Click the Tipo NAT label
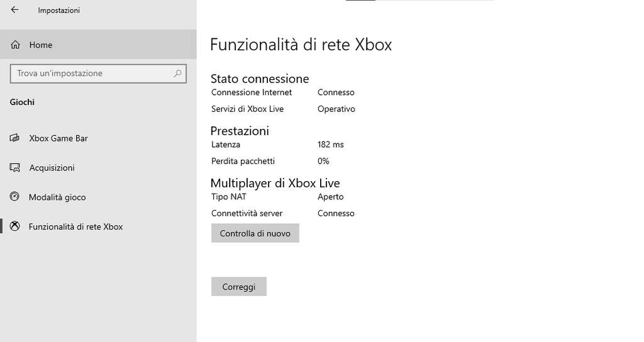 click(229, 197)
